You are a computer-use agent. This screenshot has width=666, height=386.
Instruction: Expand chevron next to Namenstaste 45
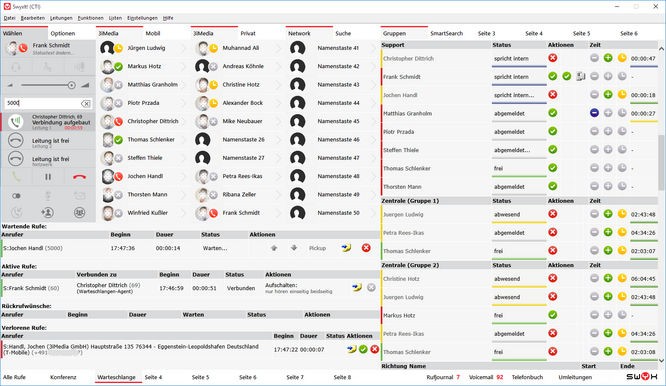[x=373, y=121]
